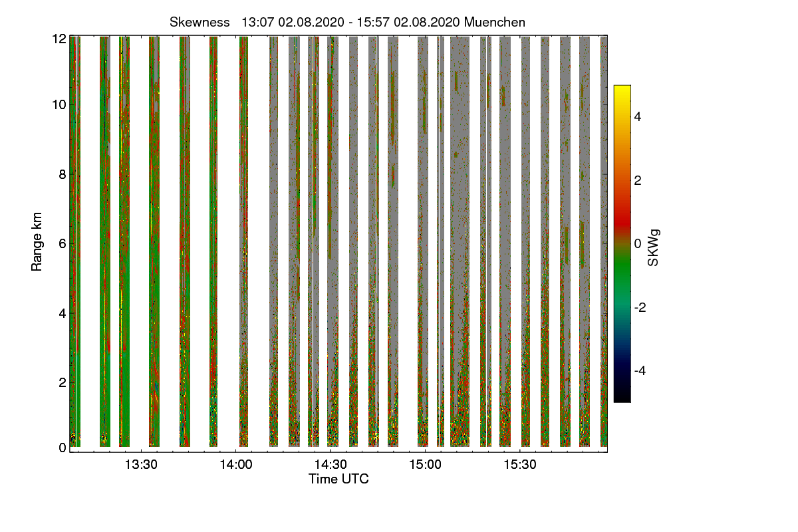Click the 6 range tick label

click(63, 243)
